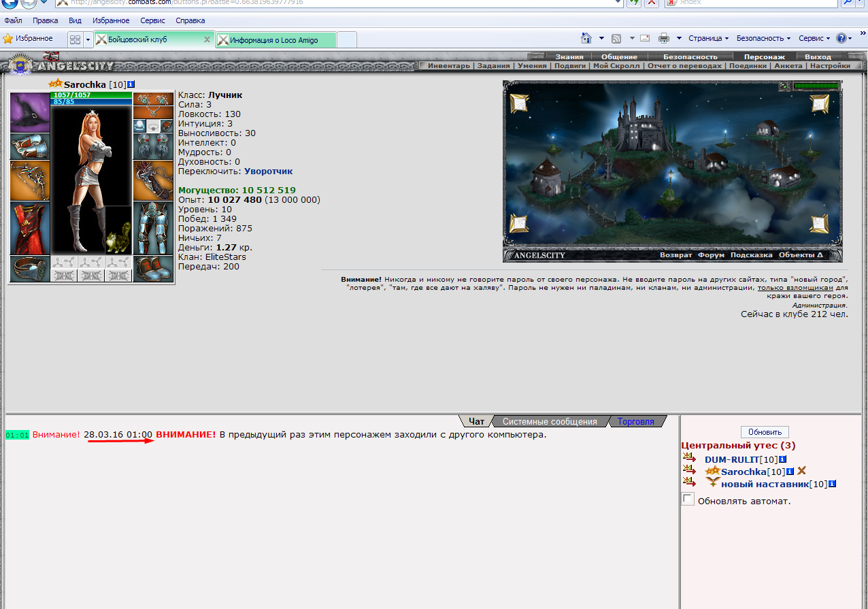Click the sound icon above the map
868x609 pixels.
click(784, 86)
